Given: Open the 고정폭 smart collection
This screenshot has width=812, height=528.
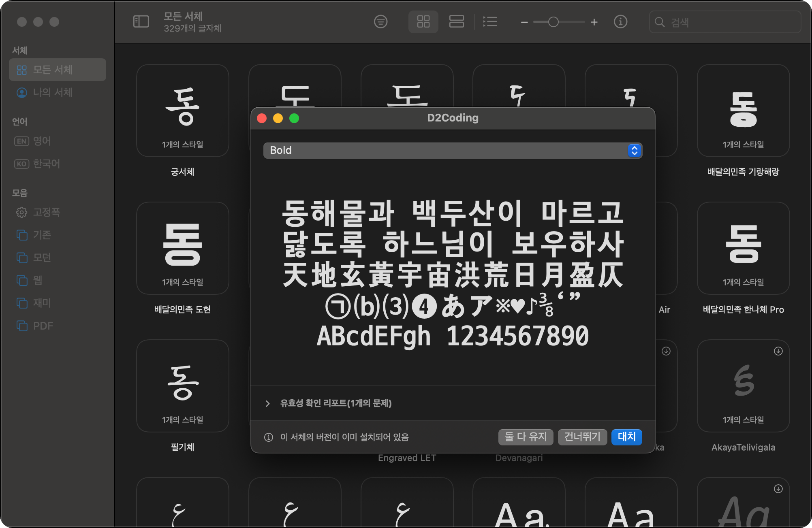Looking at the screenshot, I should pos(46,212).
